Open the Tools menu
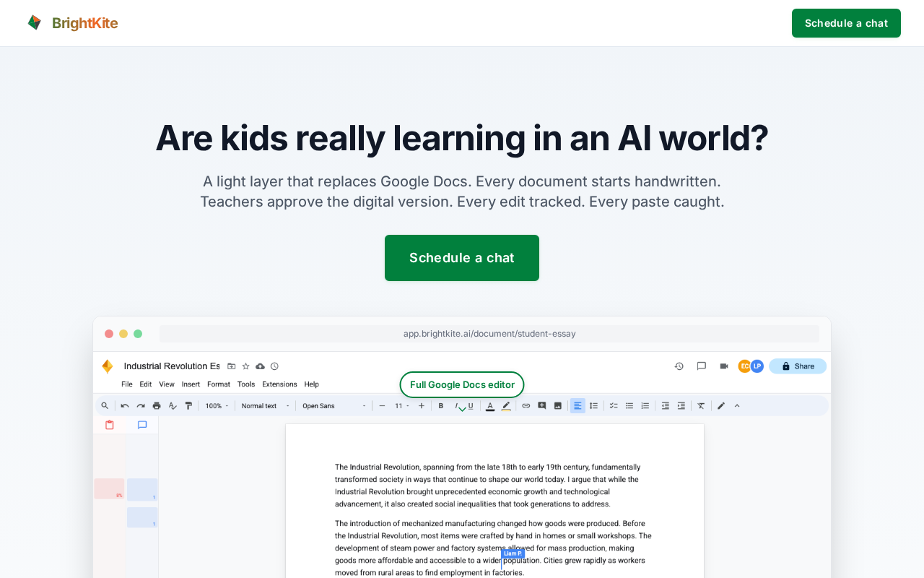The width and height of the screenshot is (924, 578). tap(246, 384)
